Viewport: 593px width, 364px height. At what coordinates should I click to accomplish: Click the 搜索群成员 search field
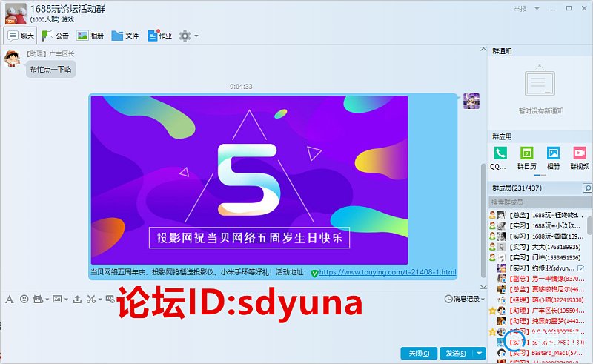[x=540, y=202]
